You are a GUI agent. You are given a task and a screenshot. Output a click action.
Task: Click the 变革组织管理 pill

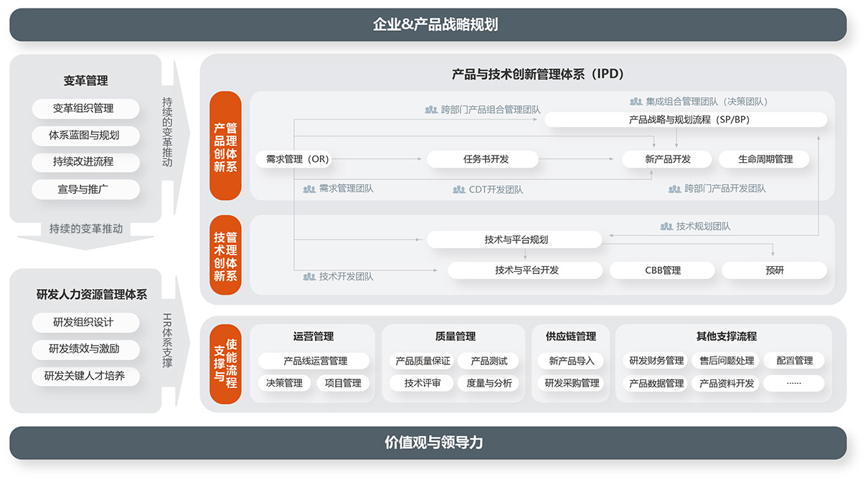pos(85,108)
